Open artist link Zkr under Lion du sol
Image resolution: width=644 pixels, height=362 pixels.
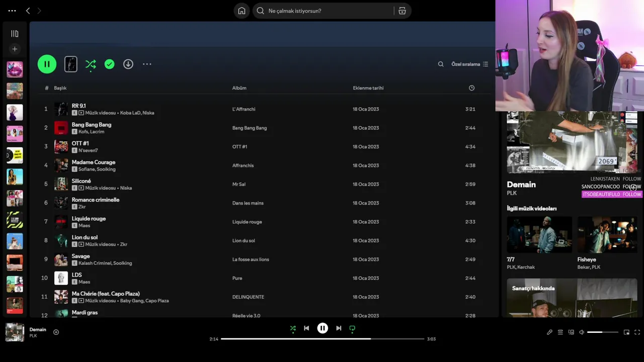coord(124,244)
